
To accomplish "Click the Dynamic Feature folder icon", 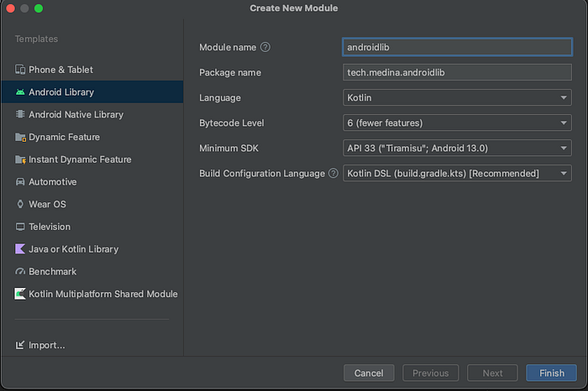I will pyautogui.click(x=20, y=137).
